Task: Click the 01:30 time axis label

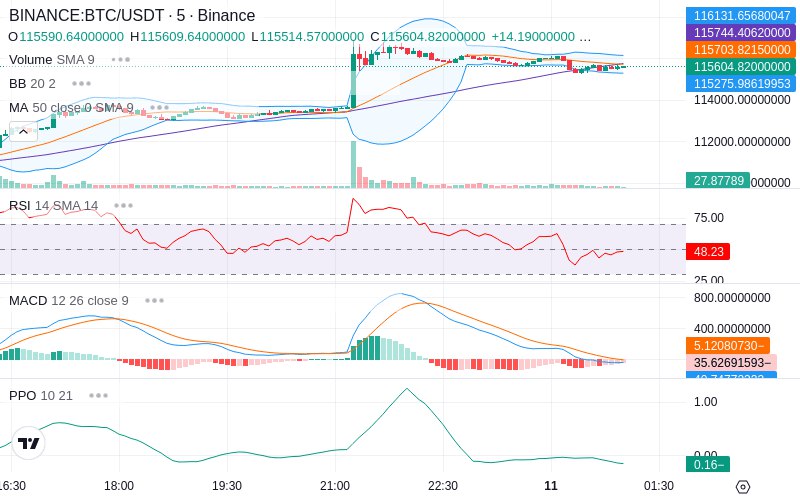Action: [x=659, y=486]
